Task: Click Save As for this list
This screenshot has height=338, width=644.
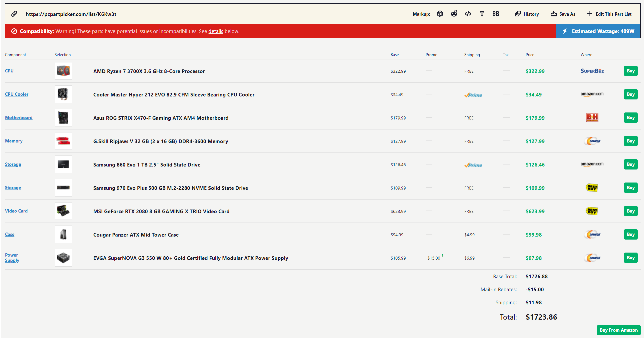Action: [x=563, y=14]
